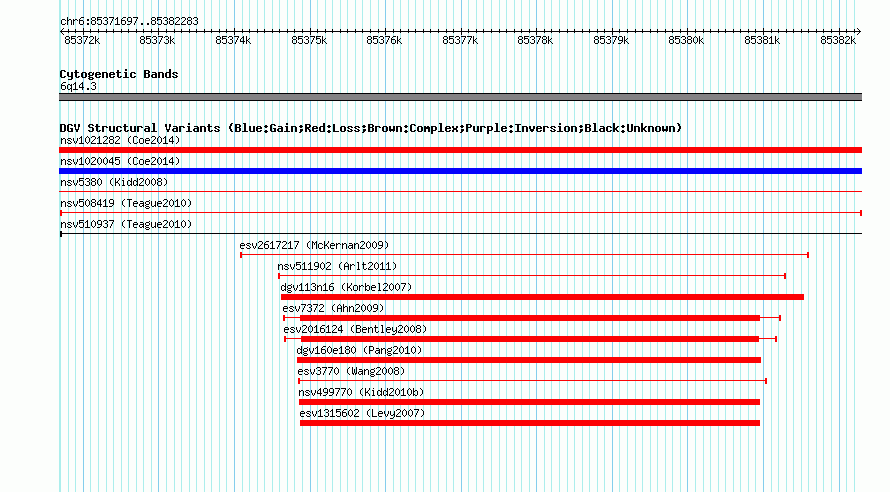The height and width of the screenshot is (492, 890).
Task: Click the 85375k ruler tick label
Action: click(x=309, y=40)
